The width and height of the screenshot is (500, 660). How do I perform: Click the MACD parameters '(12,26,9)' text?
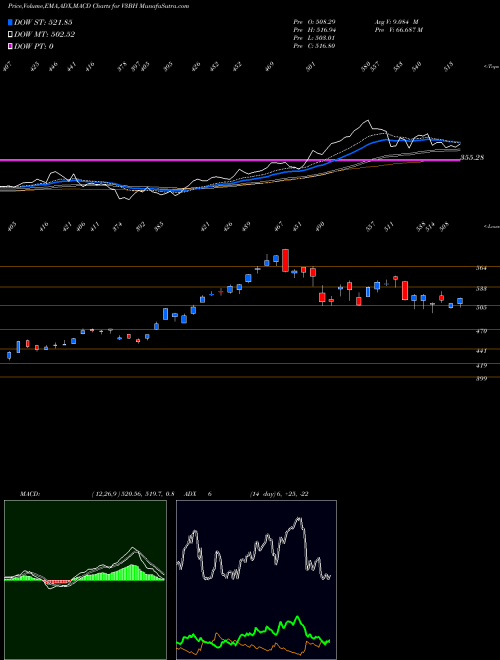pos(105,494)
